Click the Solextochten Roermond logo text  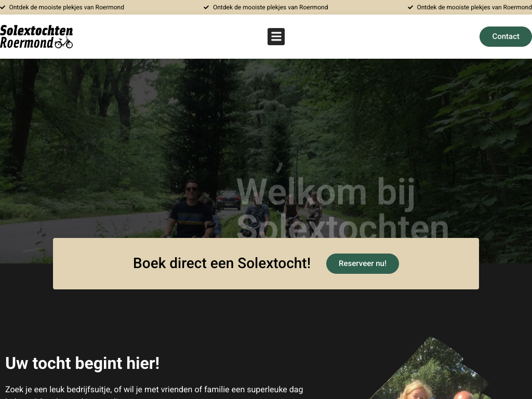[36, 36]
